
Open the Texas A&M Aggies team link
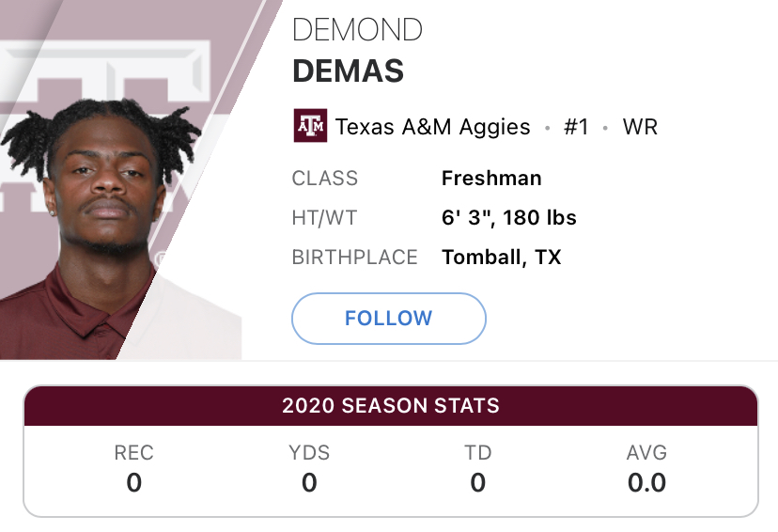[432, 127]
